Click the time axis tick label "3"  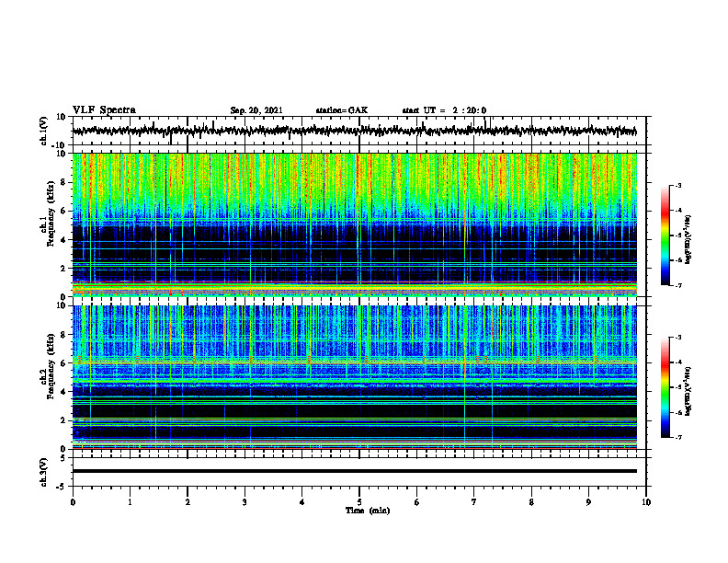245,502
